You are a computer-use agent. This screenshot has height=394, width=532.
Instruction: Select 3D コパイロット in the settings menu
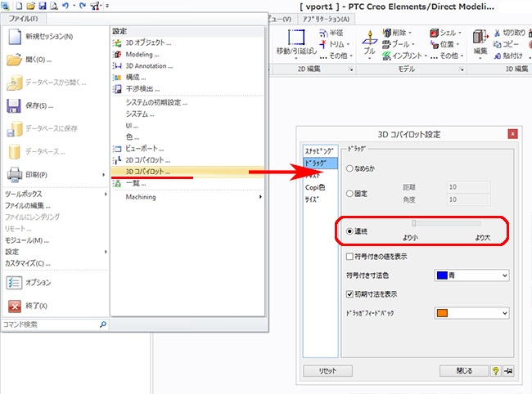click(147, 172)
